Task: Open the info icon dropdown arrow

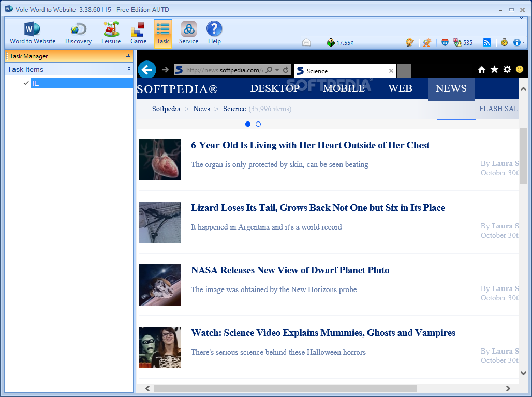Action: point(524,43)
